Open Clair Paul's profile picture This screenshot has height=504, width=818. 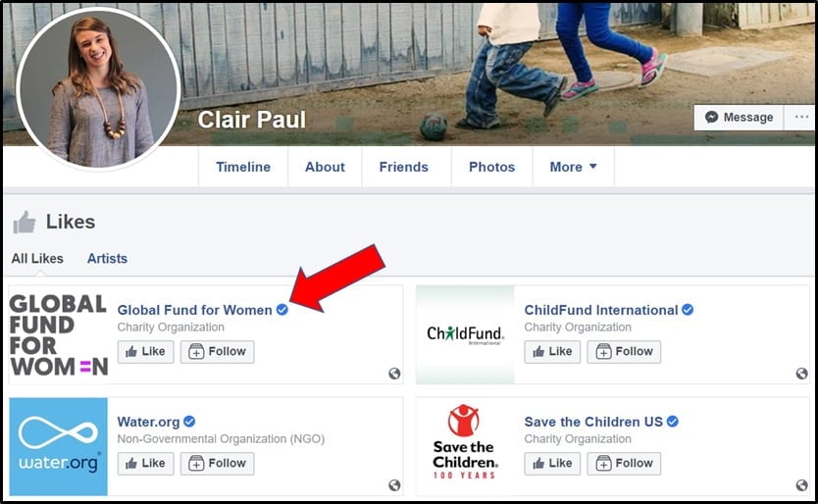(x=98, y=88)
